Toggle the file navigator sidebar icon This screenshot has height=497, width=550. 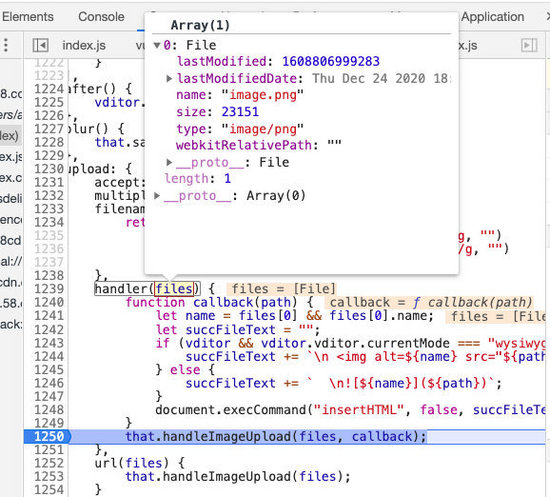tap(40, 45)
